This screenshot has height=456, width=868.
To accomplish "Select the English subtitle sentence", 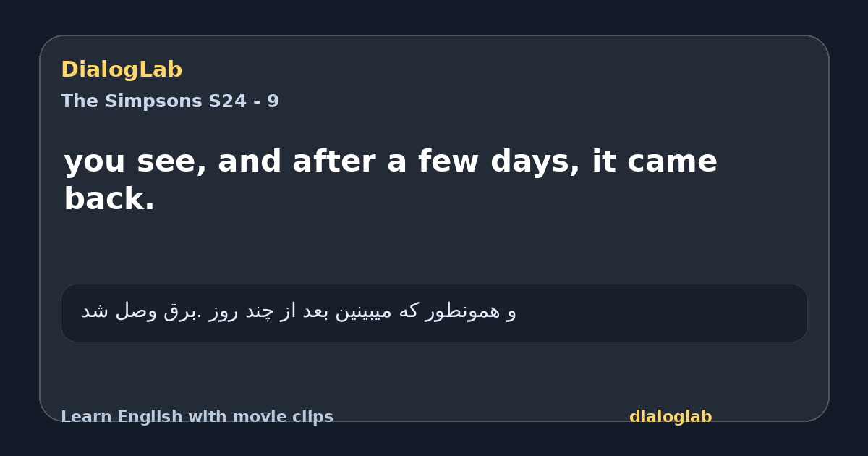I will tap(391, 180).
